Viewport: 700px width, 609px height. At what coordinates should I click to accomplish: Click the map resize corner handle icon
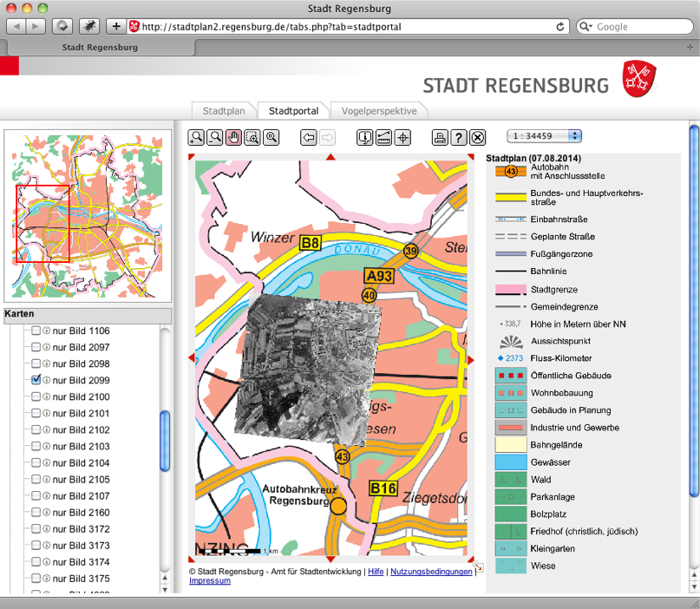(478, 567)
